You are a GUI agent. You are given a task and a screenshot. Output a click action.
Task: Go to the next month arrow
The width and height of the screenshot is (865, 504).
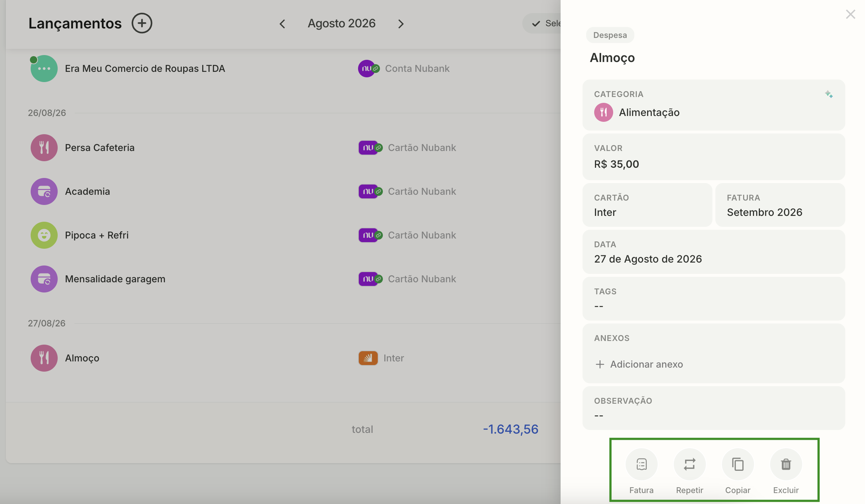coord(401,24)
